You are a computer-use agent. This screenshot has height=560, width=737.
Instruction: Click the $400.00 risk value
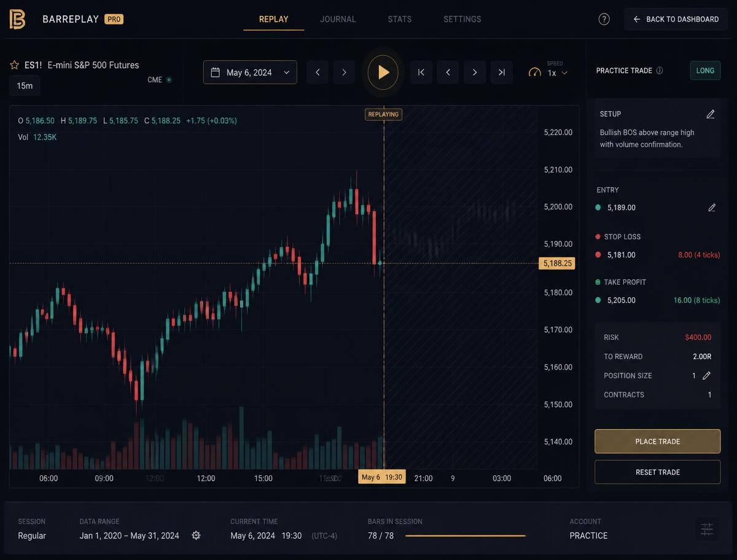[x=698, y=337]
